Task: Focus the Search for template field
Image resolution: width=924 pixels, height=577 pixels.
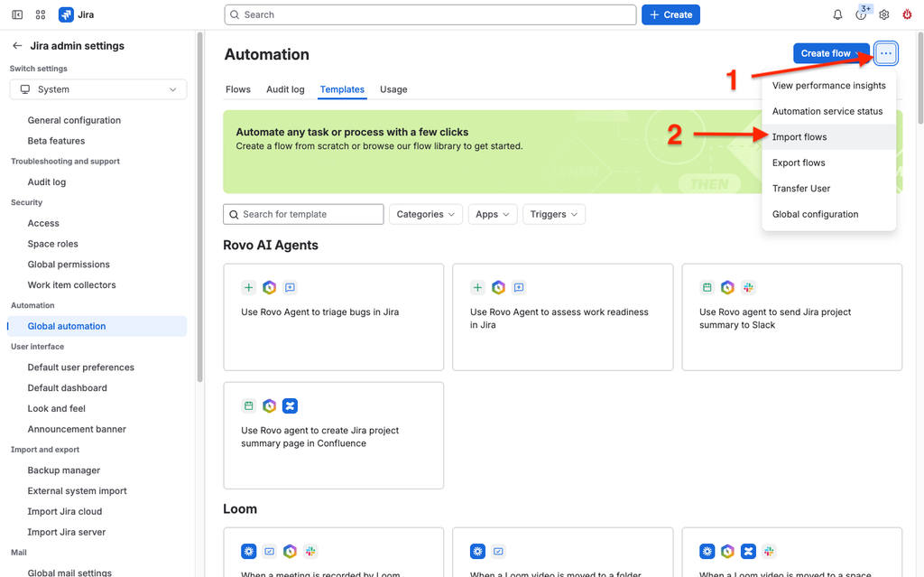Action: [303, 214]
